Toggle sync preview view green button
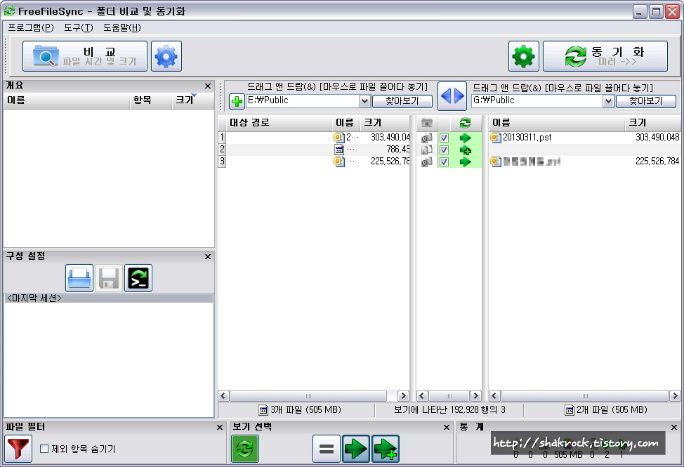 point(245,449)
